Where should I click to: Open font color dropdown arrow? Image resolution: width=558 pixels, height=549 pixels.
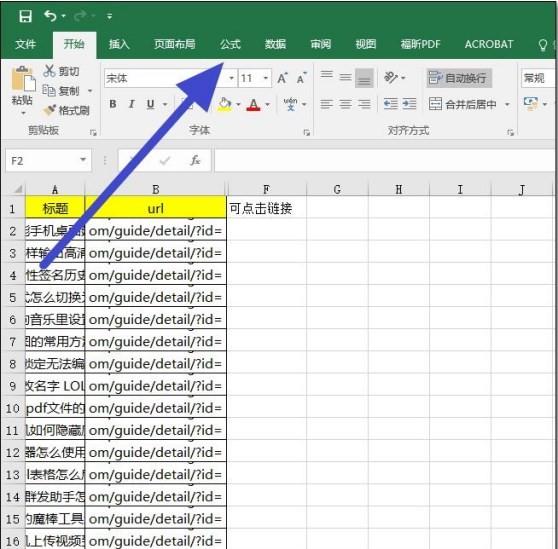click(x=268, y=105)
